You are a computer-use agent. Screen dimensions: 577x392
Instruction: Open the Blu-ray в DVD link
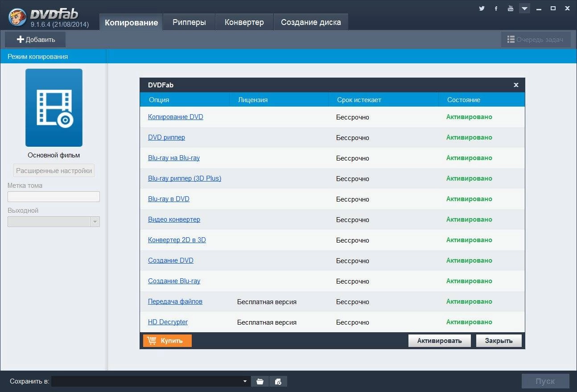click(x=169, y=199)
